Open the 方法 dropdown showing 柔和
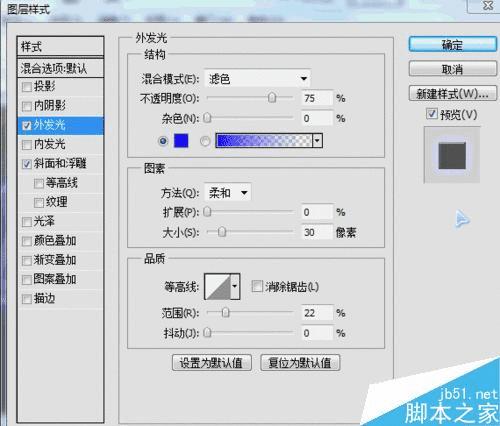The height and width of the screenshot is (426, 500). [227, 192]
